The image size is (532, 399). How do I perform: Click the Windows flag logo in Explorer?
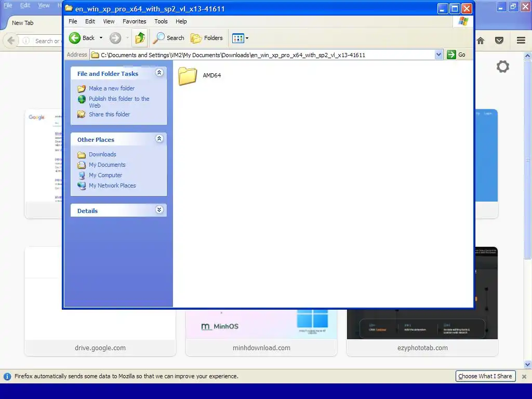click(463, 21)
